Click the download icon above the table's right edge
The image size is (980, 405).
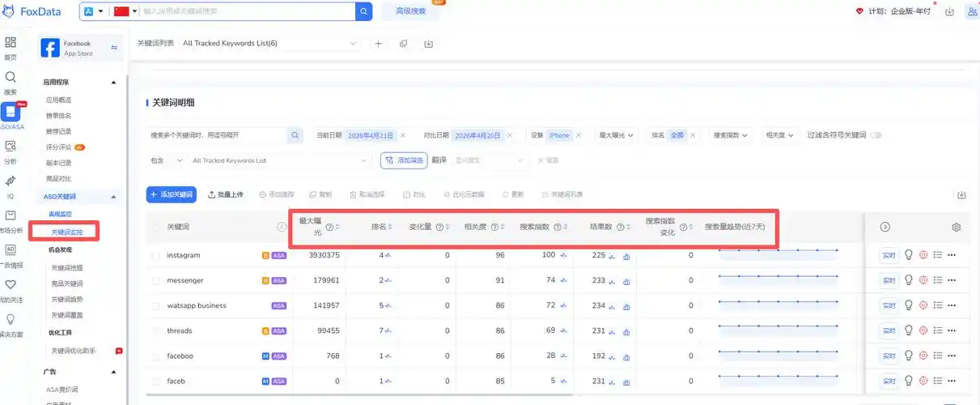point(961,195)
